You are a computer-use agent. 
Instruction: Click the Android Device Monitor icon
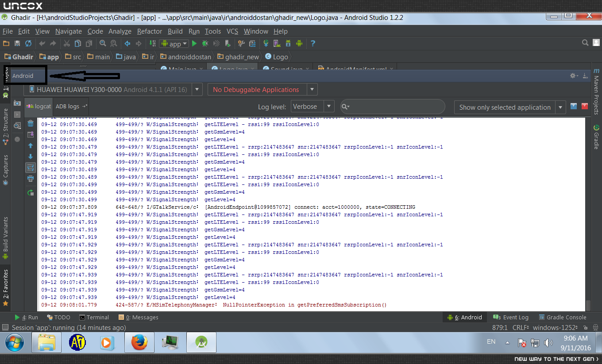pyautogui.click(x=299, y=43)
